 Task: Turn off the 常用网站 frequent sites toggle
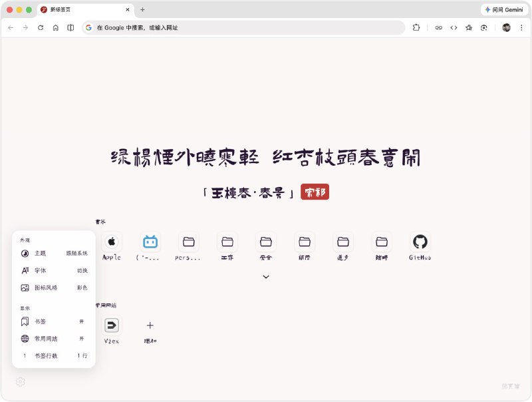coord(84,338)
